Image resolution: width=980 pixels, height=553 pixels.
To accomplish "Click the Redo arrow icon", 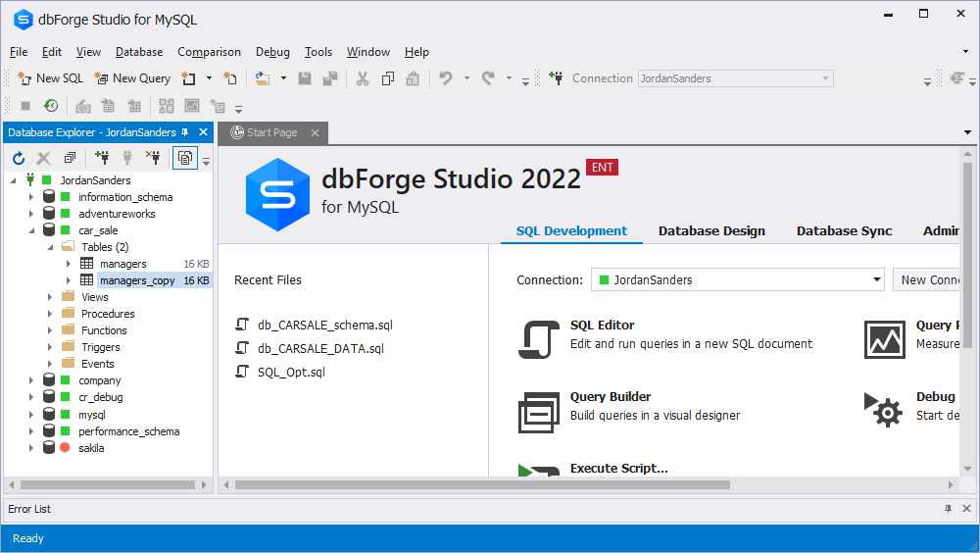I will (x=488, y=78).
